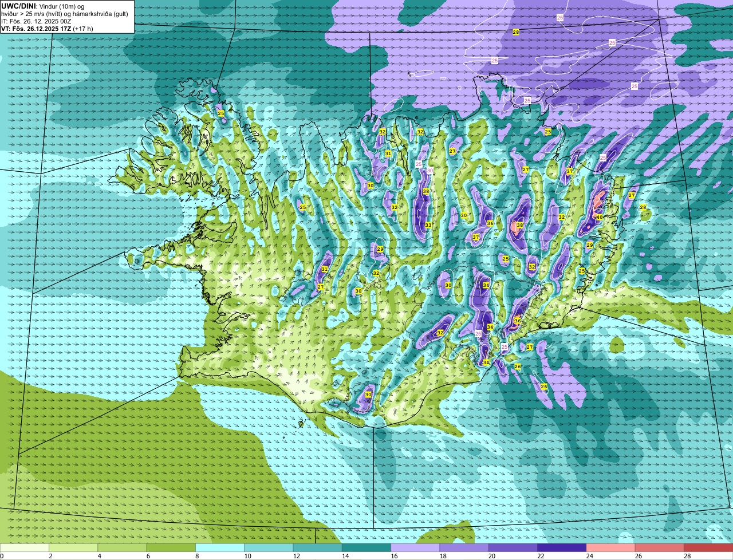
Task: Pick the 20–22 m/s violet legend swatch
Action: coord(513,548)
